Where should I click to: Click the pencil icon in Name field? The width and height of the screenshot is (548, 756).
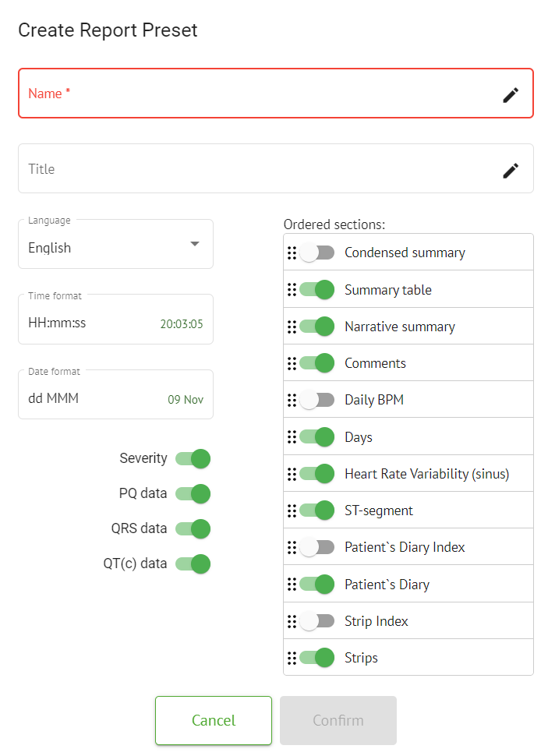[510, 94]
